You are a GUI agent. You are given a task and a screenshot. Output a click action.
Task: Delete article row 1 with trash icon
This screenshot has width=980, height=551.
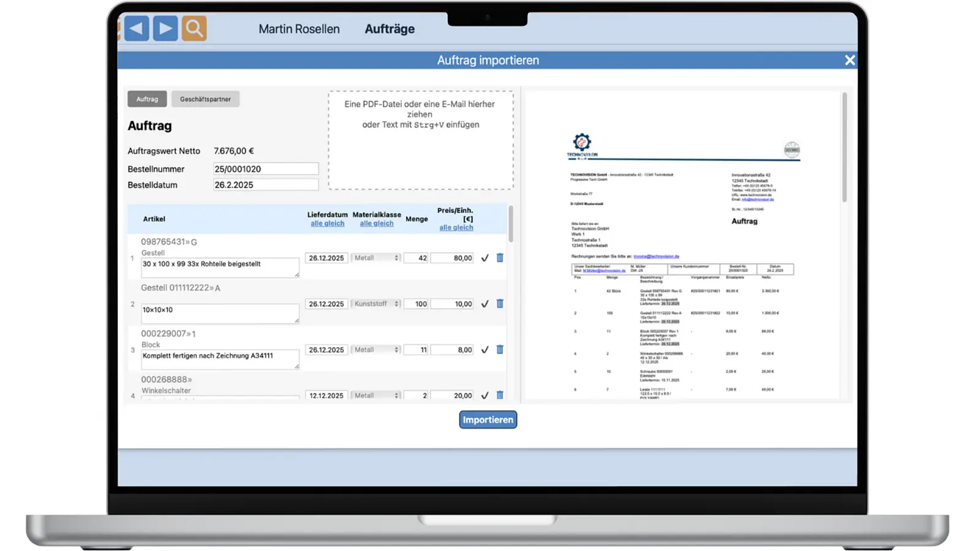coord(500,258)
